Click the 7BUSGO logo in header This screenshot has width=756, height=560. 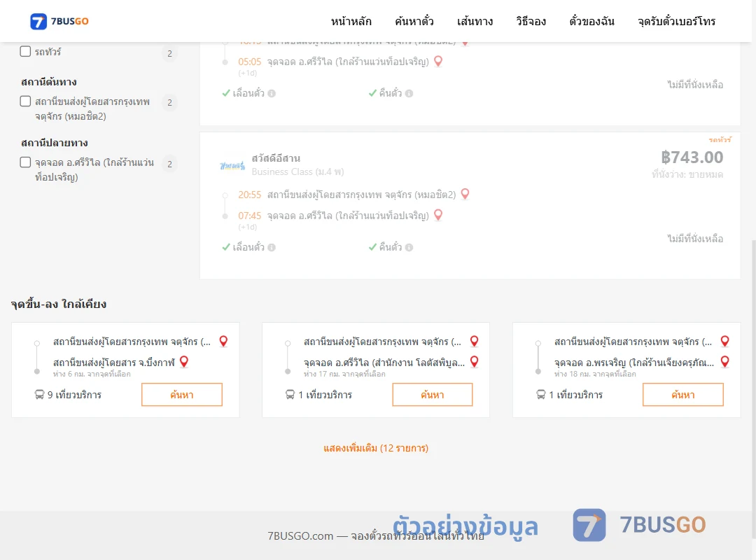59,21
